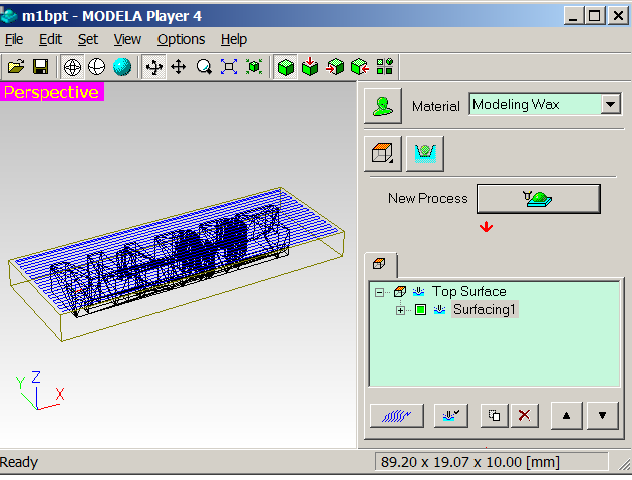Click the four-squares view layout icon
The image size is (632, 480).
[x=385, y=66]
